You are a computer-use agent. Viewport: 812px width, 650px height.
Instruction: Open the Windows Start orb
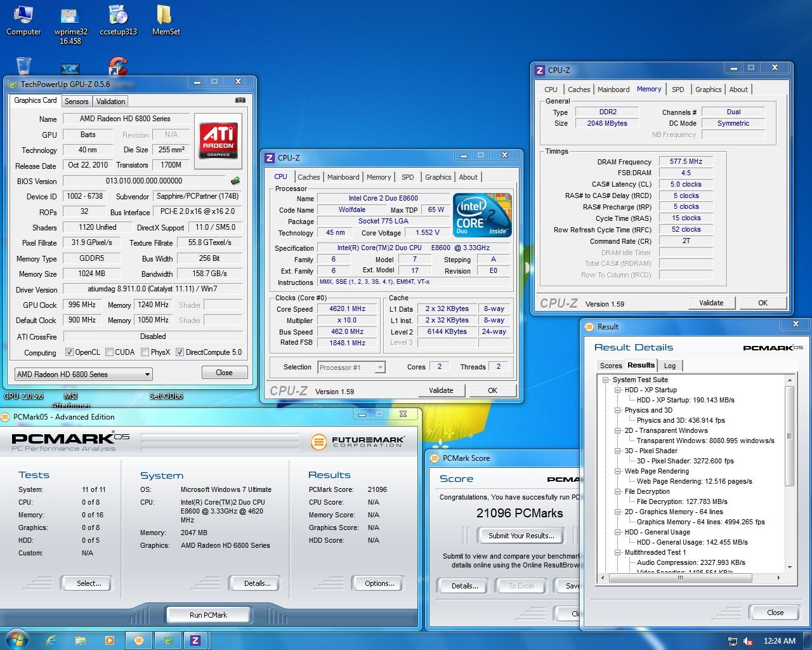click(16, 640)
